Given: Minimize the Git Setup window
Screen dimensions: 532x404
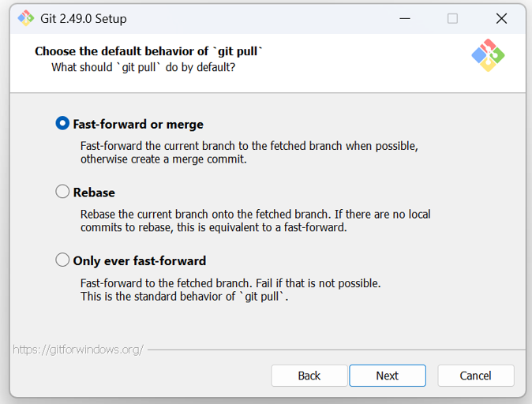Looking at the screenshot, I should tap(405, 18).
